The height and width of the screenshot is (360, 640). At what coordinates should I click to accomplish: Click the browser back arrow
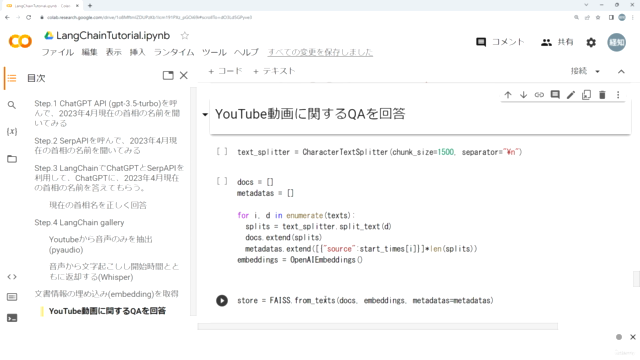coord(7,17)
